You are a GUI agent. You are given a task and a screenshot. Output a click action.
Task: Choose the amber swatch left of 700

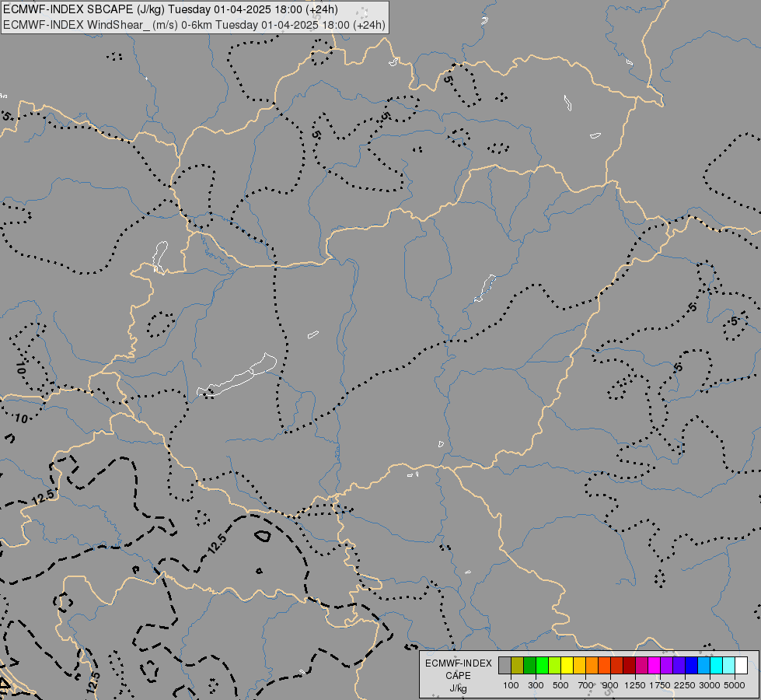click(x=579, y=666)
